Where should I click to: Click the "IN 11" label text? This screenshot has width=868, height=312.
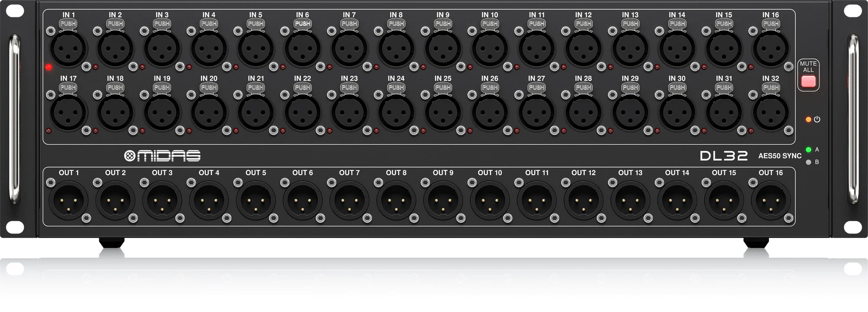click(537, 15)
